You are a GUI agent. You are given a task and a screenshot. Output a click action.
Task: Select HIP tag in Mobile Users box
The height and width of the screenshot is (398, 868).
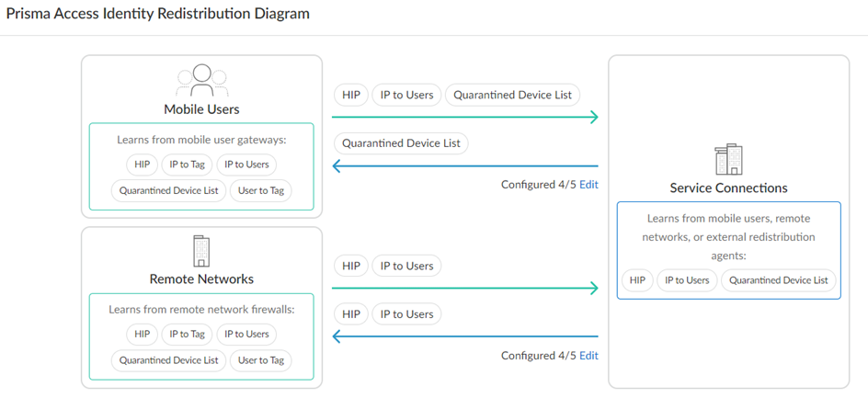pos(142,165)
